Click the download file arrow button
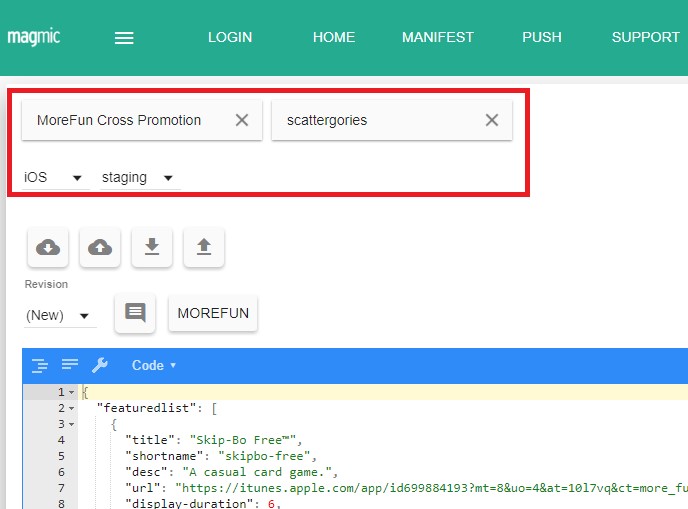The height and width of the screenshot is (509, 688). pos(152,248)
